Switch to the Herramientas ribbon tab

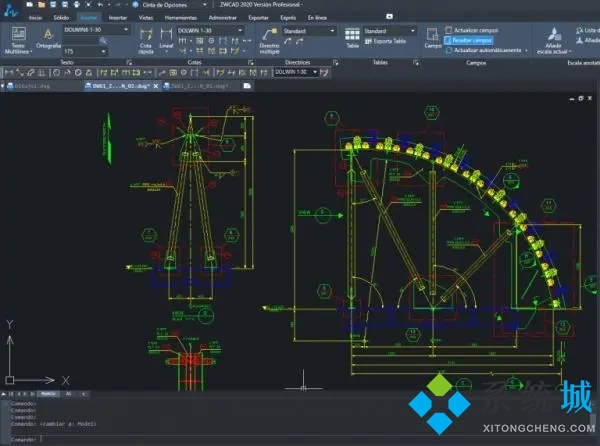tap(181, 18)
